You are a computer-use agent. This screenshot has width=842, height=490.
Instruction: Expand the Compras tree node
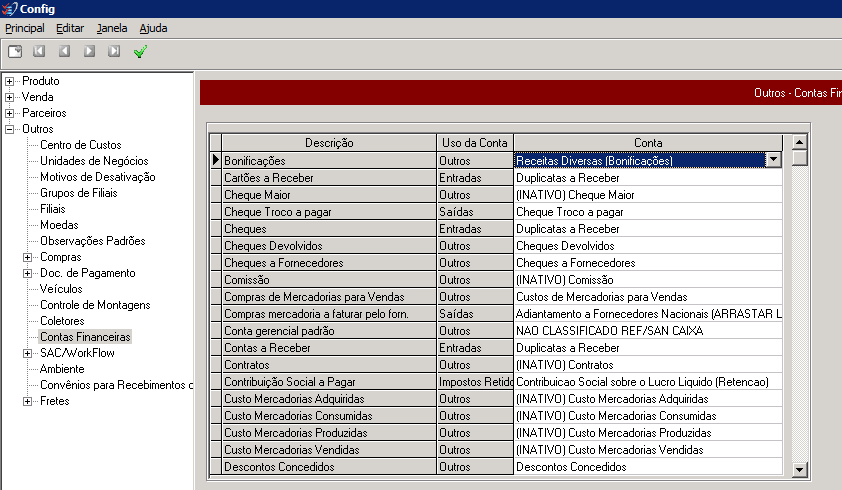(x=27, y=257)
